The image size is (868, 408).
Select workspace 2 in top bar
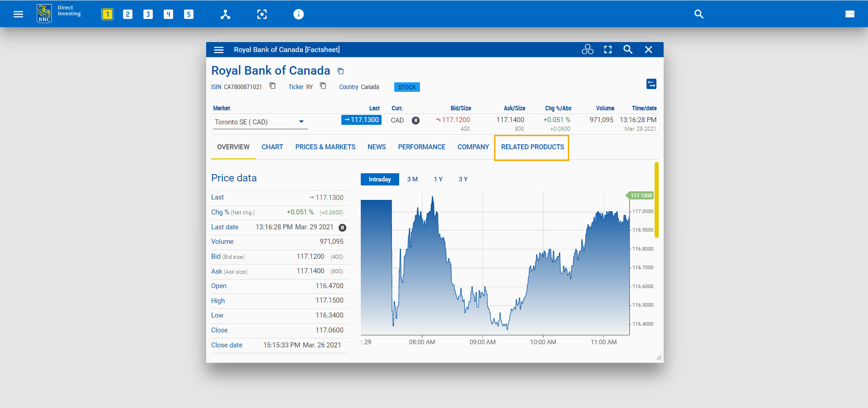point(127,14)
